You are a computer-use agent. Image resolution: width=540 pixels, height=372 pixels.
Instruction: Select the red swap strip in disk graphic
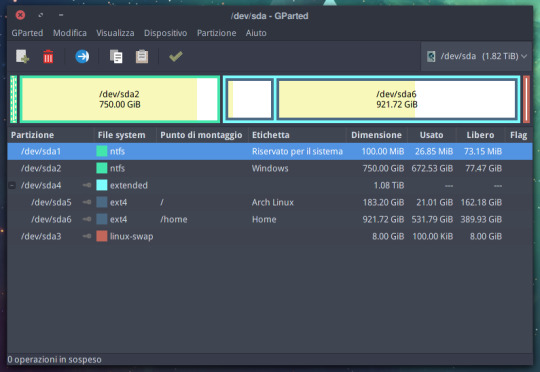pos(526,99)
